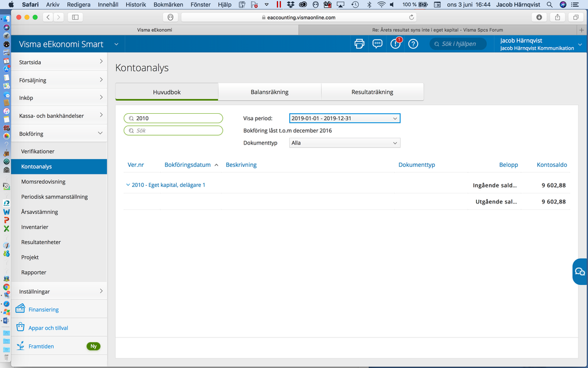Switch to Balansräkning tab

click(x=270, y=92)
